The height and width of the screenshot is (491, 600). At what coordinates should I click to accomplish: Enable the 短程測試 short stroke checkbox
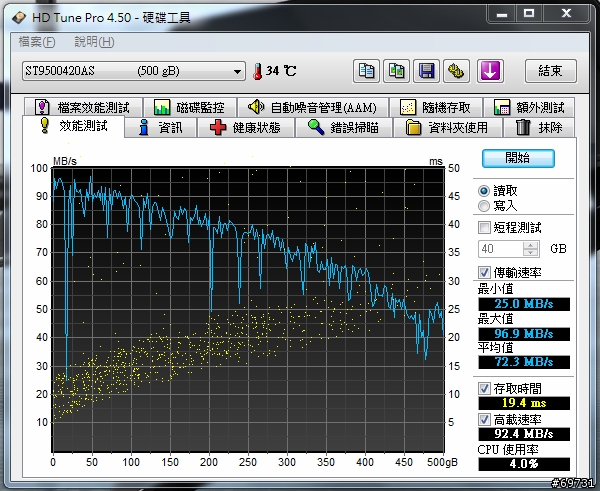[x=484, y=227]
